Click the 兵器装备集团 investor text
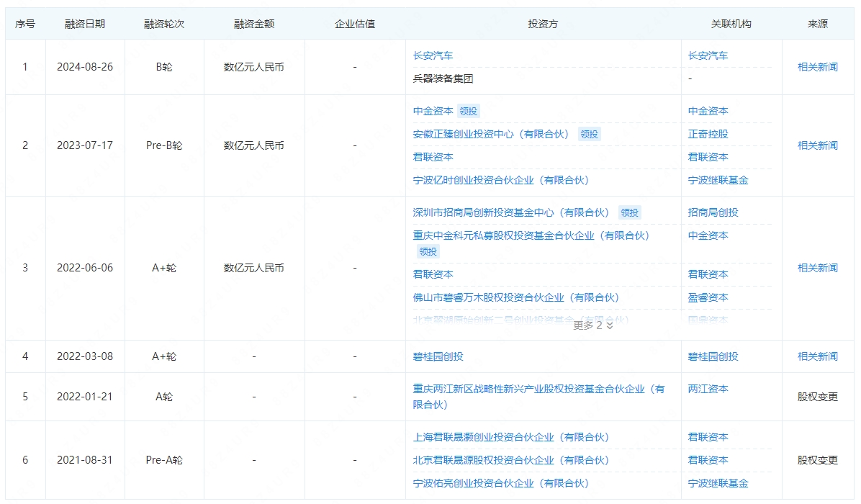 [x=443, y=78]
